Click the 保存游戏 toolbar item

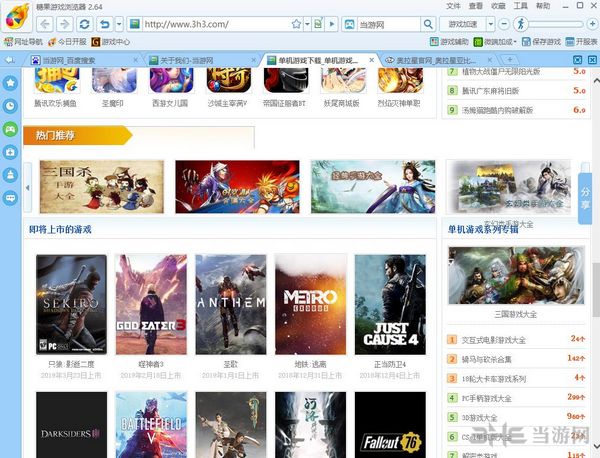point(541,42)
